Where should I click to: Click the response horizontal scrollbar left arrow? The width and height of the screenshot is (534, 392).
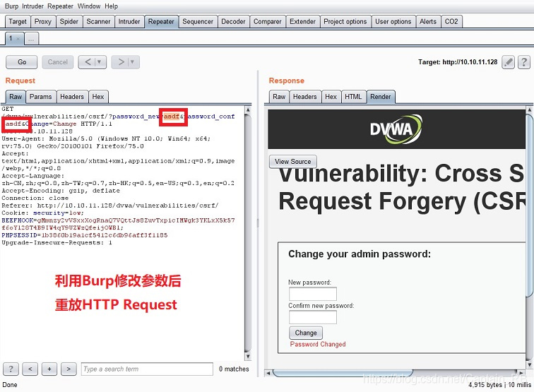268,373
